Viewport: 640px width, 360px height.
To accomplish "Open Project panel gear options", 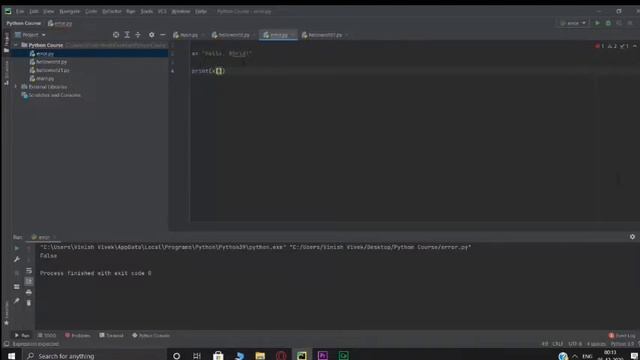I will (x=151, y=35).
